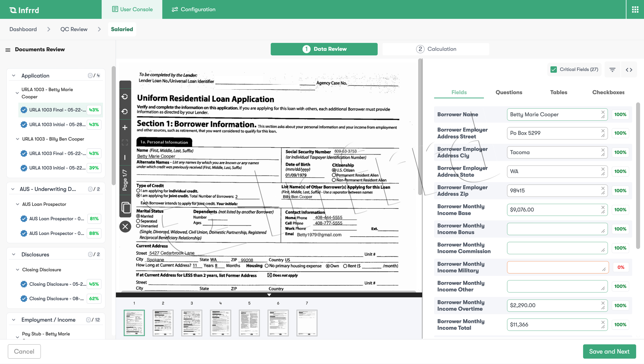Open the fields filter icon
The width and height of the screenshot is (644, 364).
(x=612, y=70)
